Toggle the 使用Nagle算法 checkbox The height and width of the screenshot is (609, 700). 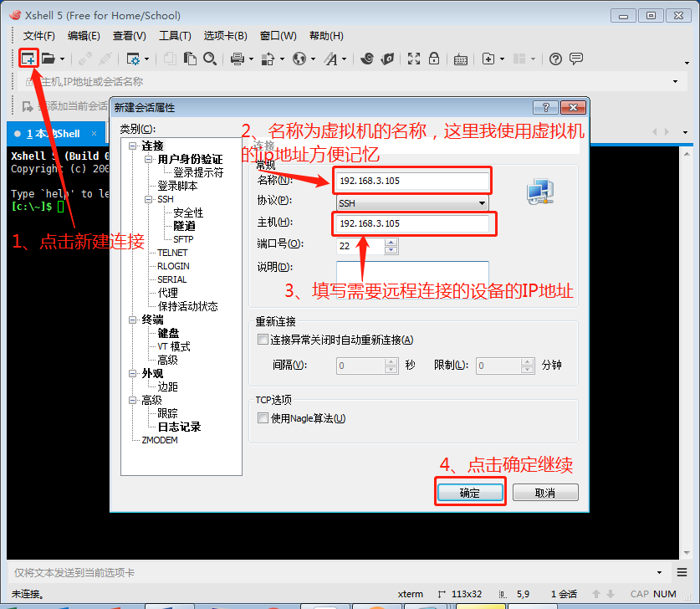[263, 418]
